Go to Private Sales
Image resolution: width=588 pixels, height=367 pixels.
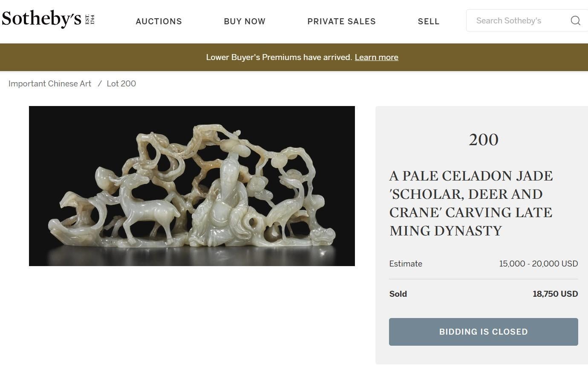[341, 21]
